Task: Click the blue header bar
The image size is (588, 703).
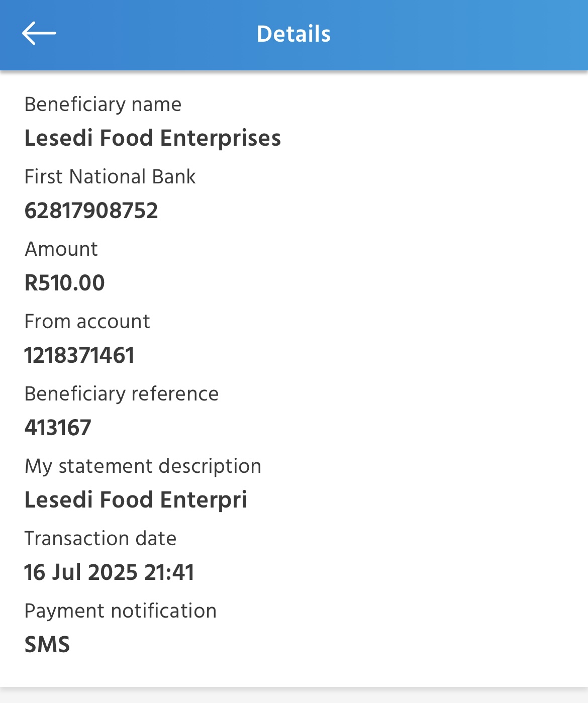Action: pos(294,35)
